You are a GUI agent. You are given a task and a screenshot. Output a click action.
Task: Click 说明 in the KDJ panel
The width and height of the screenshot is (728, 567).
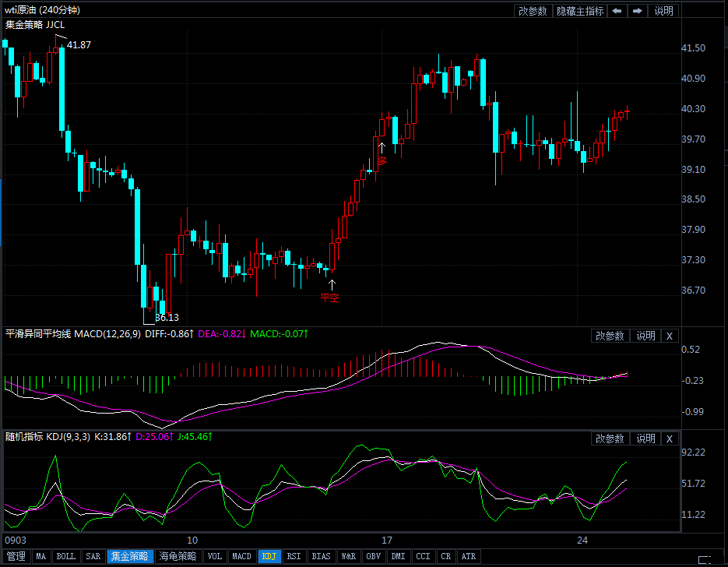pos(645,438)
